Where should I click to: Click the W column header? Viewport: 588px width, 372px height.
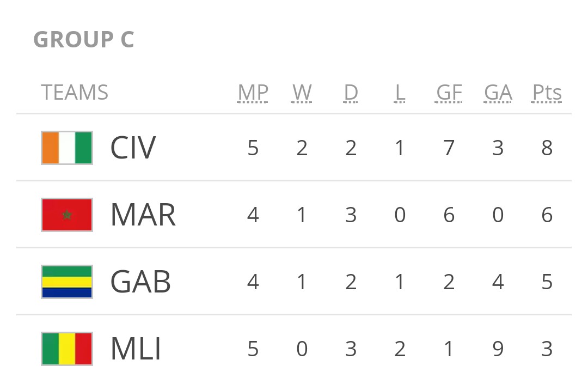coord(302,93)
